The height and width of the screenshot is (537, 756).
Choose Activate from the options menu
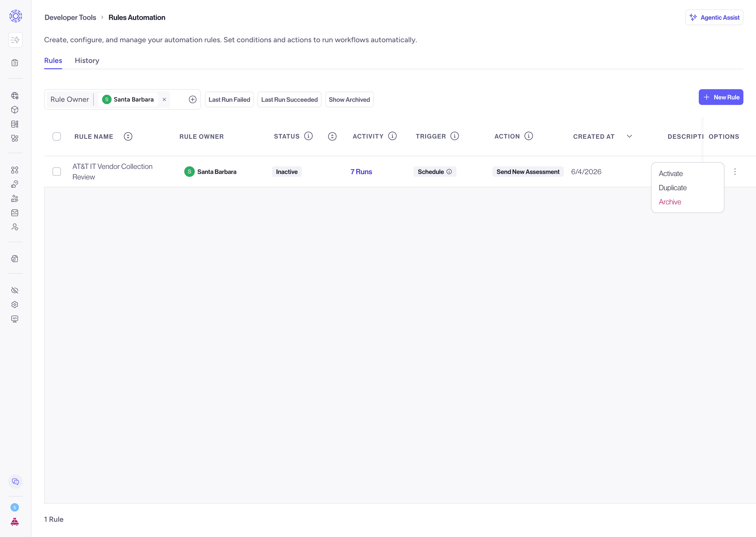pyautogui.click(x=671, y=174)
